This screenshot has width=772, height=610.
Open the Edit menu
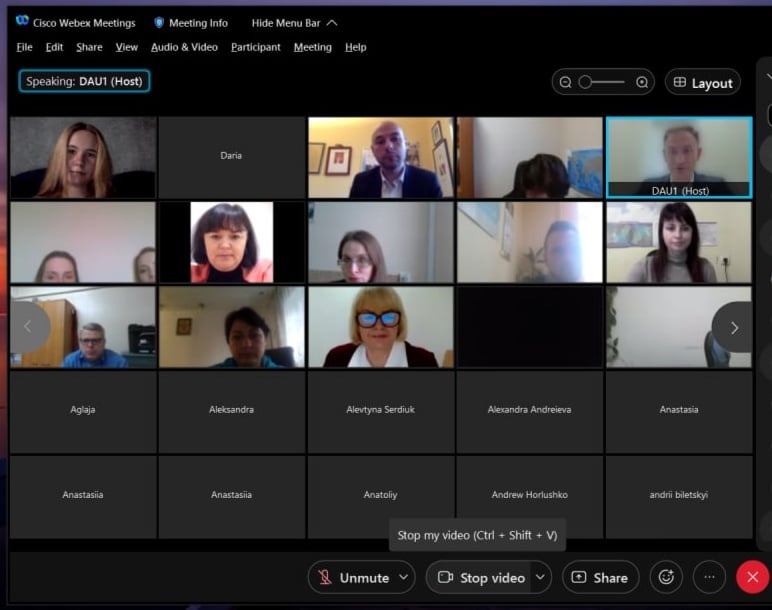tap(54, 47)
